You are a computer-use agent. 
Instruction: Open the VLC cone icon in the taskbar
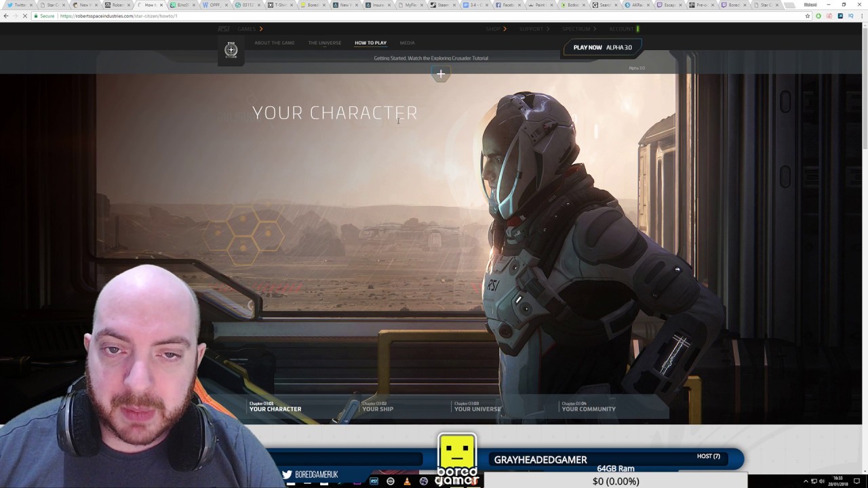point(407,481)
